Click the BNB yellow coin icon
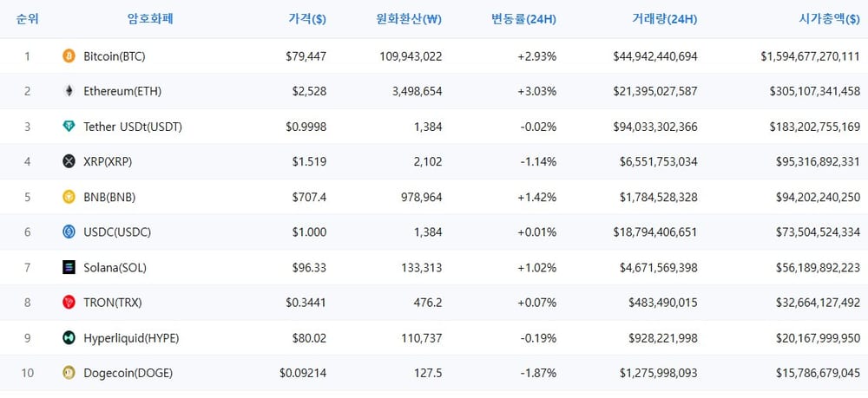This screenshot has height=398, width=868. pos(69,197)
